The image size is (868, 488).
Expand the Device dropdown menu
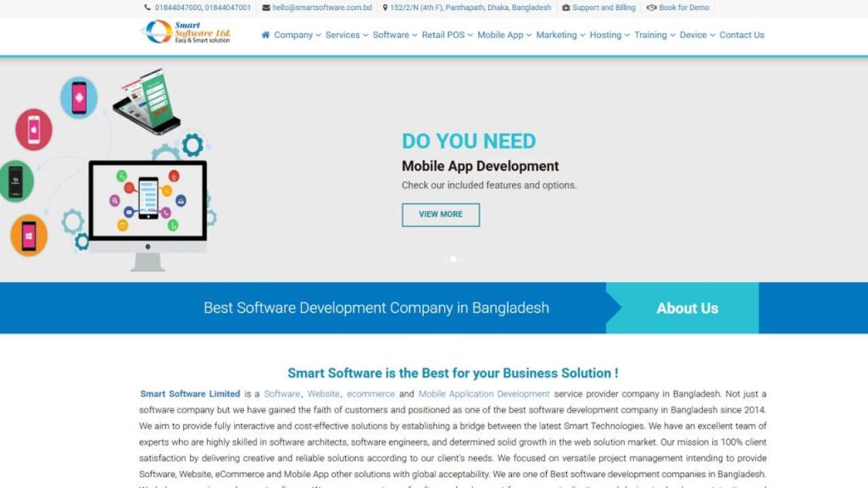pos(697,35)
